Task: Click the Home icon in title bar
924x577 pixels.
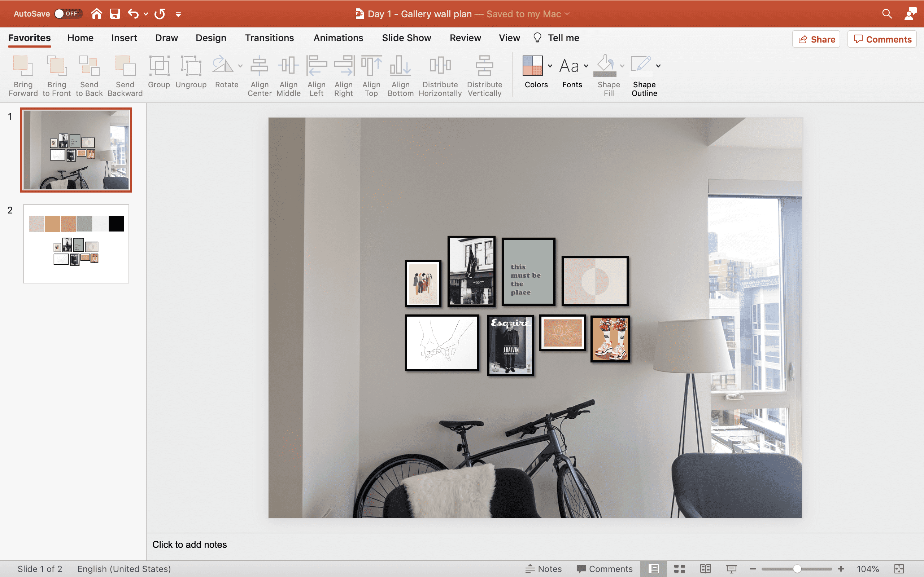Action: 97,14
